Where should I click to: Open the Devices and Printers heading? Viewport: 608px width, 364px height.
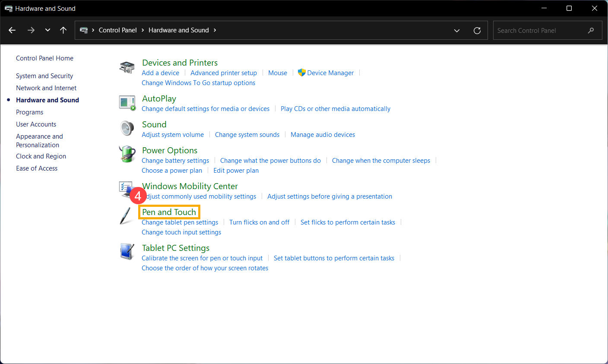point(180,63)
